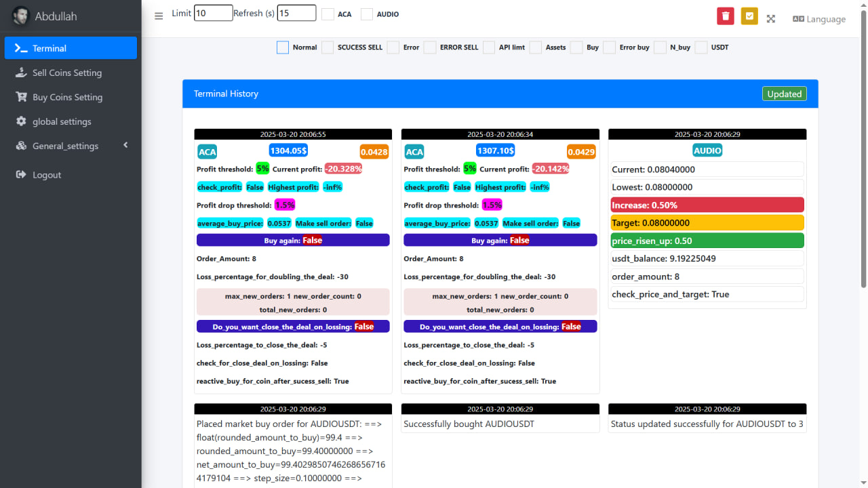This screenshot has width=868, height=488.
Task: Click the green Updated button
Action: click(x=784, y=94)
